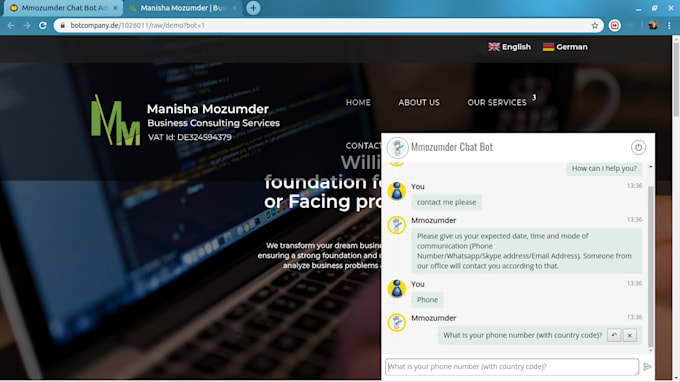Open Chrome three-dot menu
680x382 pixels.
(x=669, y=26)
